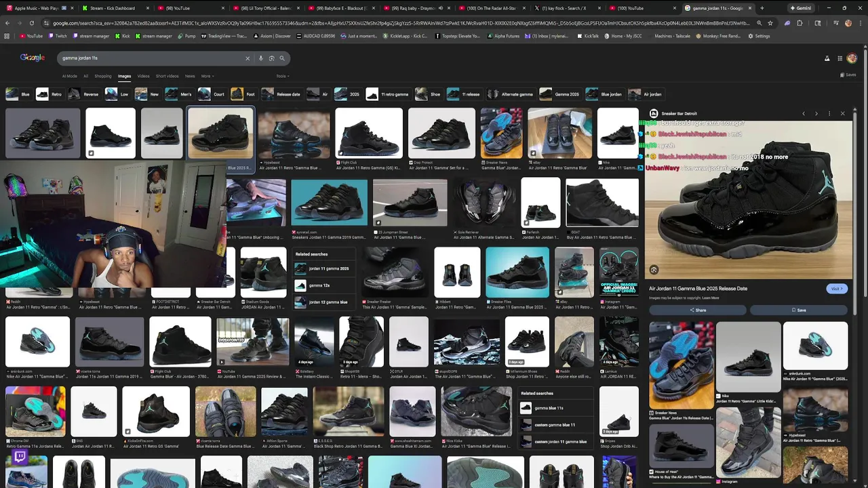Screen dimensions: 868x488
Task: Open the YouTube bookmark in the bookmarks bar
Action: (31, 36)
